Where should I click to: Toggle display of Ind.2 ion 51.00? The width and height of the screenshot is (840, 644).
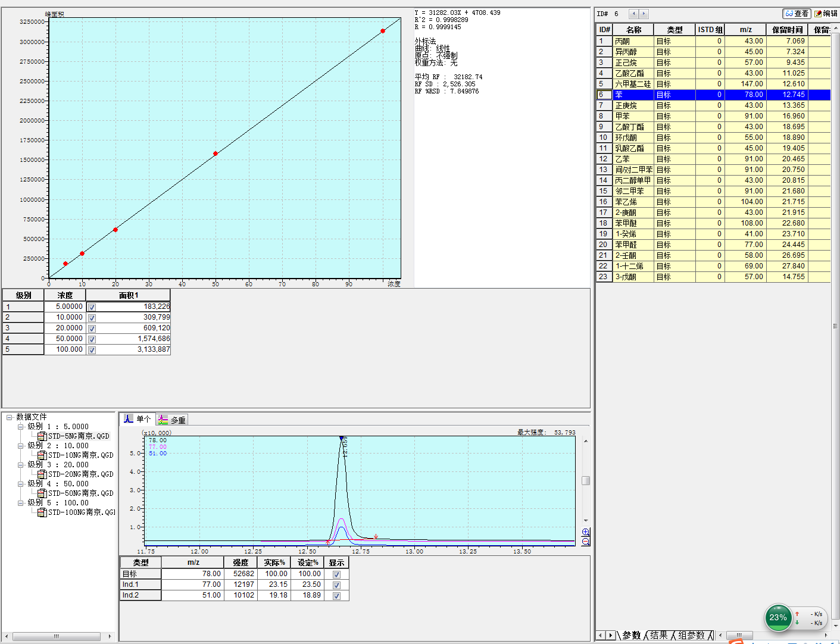pos(336,596)
